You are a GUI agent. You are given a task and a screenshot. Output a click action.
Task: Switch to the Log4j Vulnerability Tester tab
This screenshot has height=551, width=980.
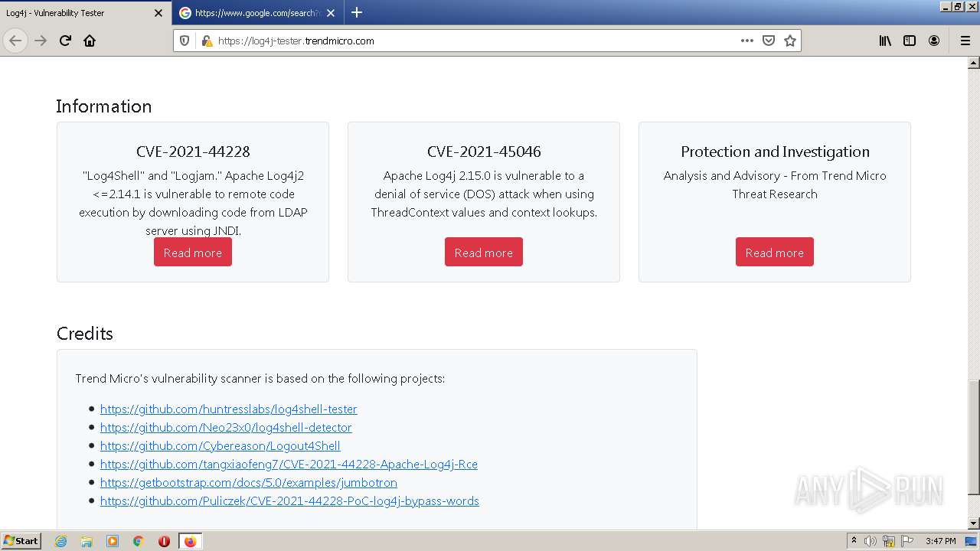tap(86, 13)
